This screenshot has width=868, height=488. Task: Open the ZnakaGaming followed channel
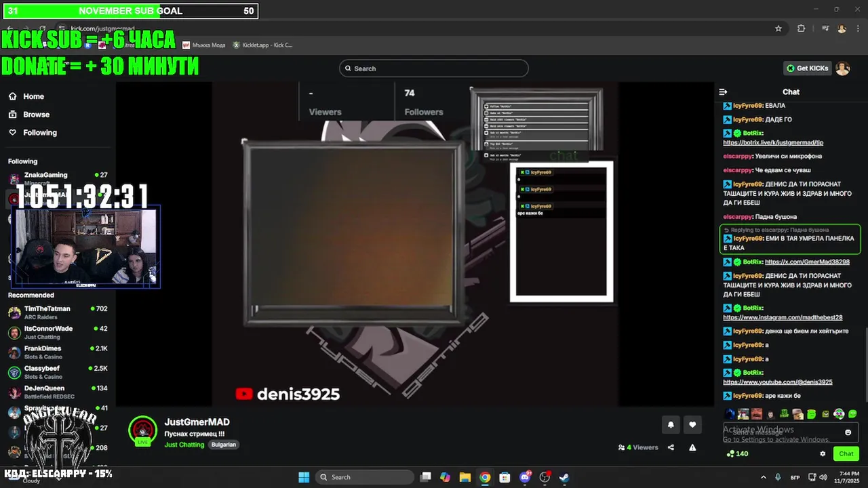tap(58, 178)
